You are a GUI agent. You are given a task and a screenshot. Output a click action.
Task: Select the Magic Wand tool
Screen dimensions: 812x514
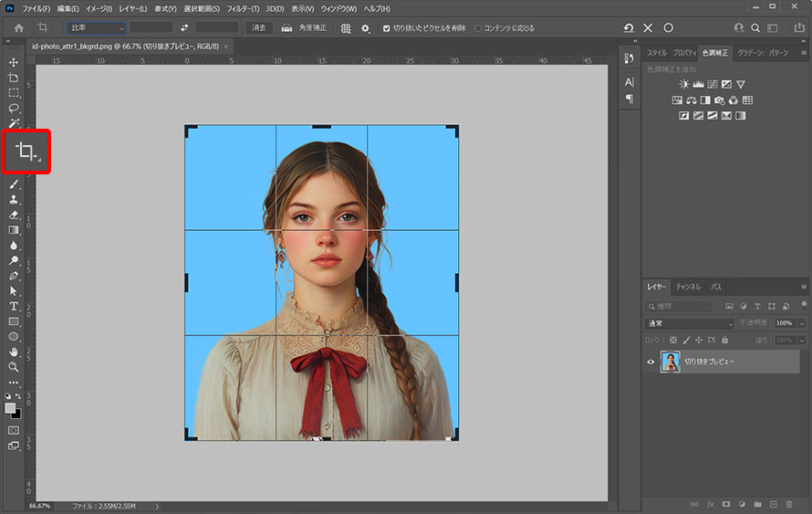coord(14,123)
